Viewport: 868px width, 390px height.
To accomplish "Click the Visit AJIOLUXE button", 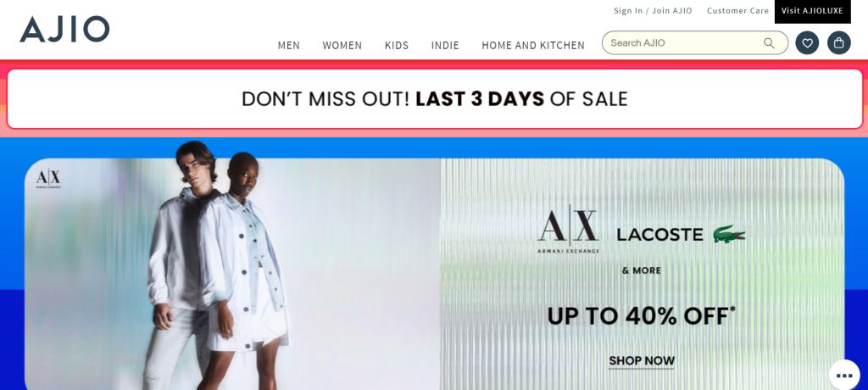I will [812, 11].
